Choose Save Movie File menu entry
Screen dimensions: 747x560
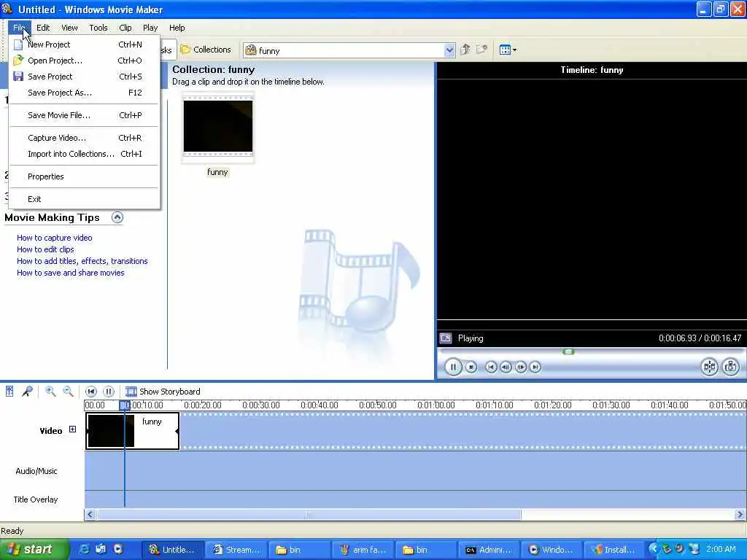(85, 115)
